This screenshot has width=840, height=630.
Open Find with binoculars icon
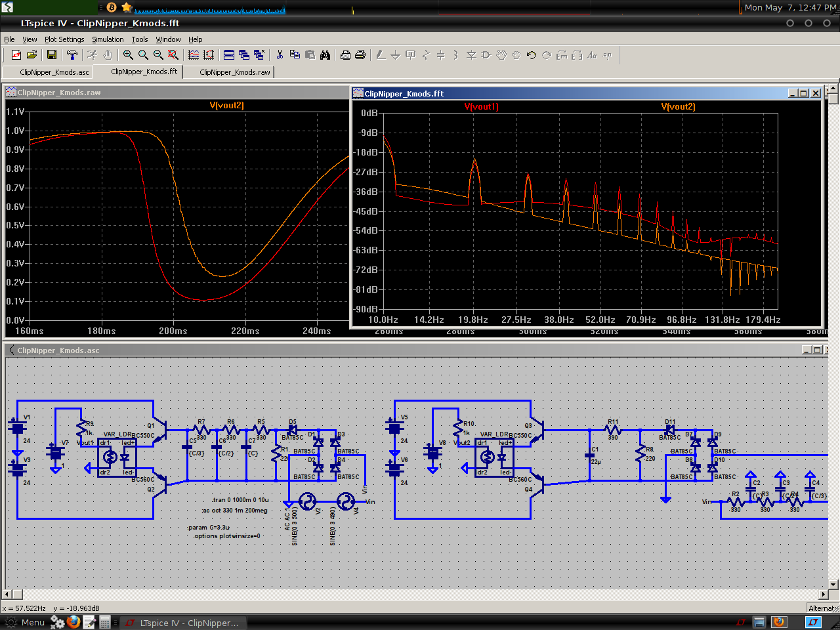pos(325,55)
